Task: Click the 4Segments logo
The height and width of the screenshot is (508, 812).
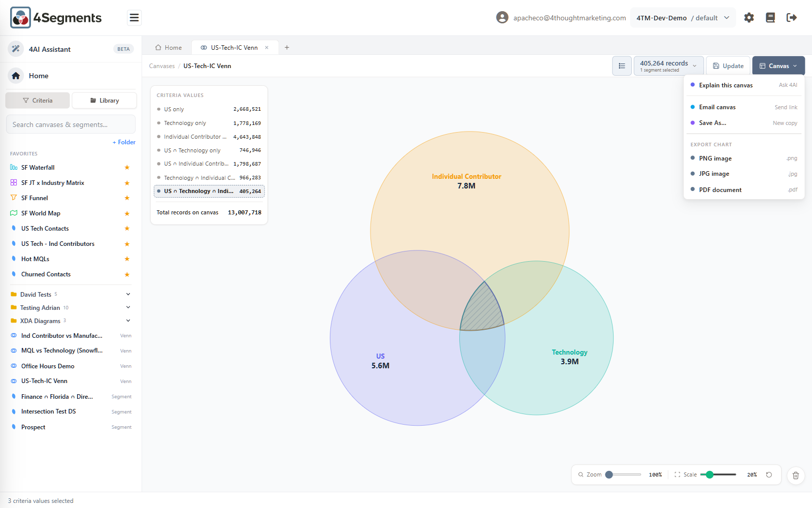Action: tap(56, 18)
